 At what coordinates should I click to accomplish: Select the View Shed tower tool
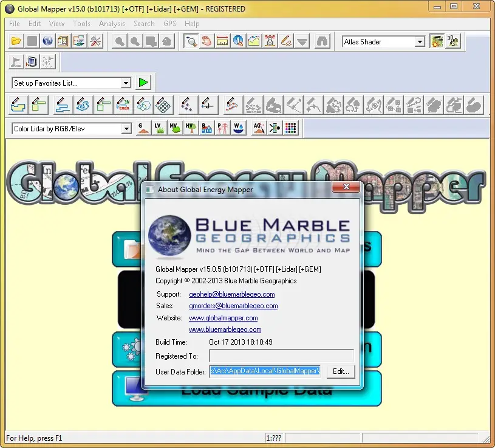click(270, 41)
